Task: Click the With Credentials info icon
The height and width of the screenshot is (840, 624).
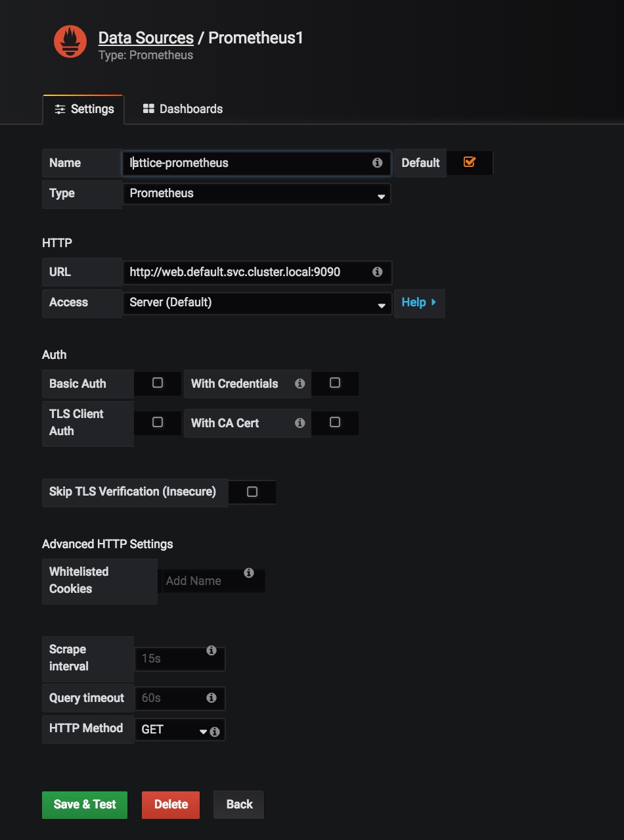Action: pos(300,383)
